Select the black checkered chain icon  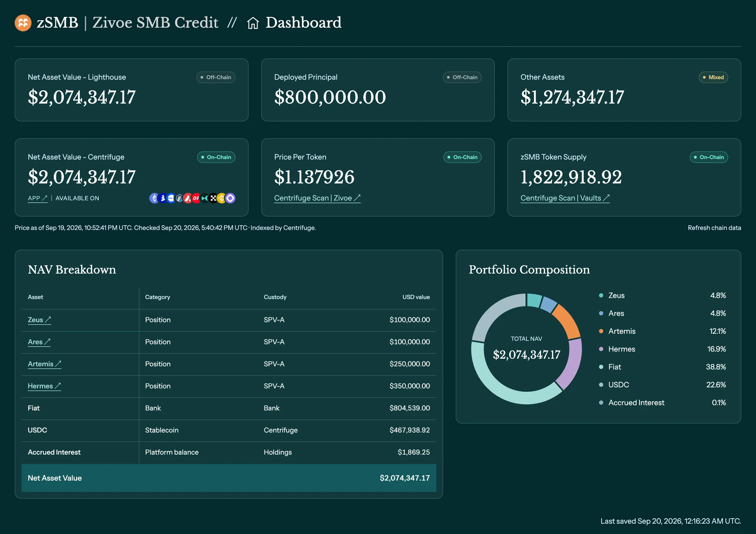pyautogui.click(x=213, y=198)
